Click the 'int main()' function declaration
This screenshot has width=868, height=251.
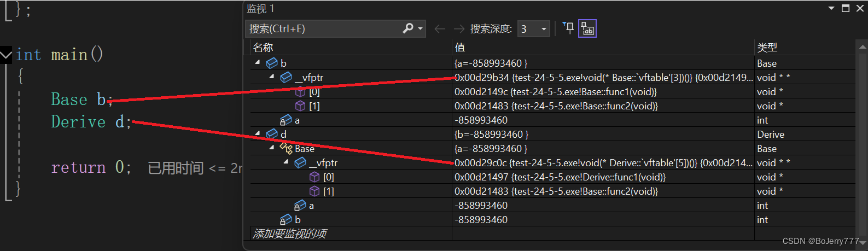point(59,55)
